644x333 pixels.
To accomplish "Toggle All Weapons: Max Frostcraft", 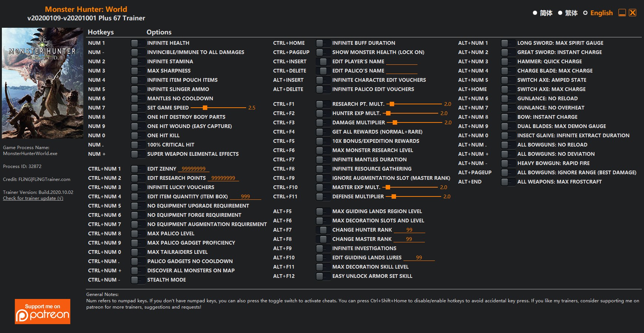I will [508, 182].
